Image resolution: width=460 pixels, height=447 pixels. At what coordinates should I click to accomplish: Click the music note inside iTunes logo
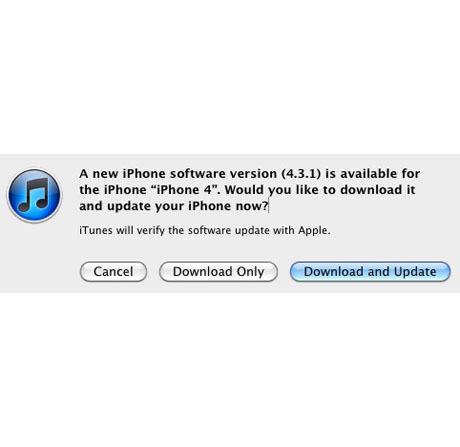click(34, 195)
